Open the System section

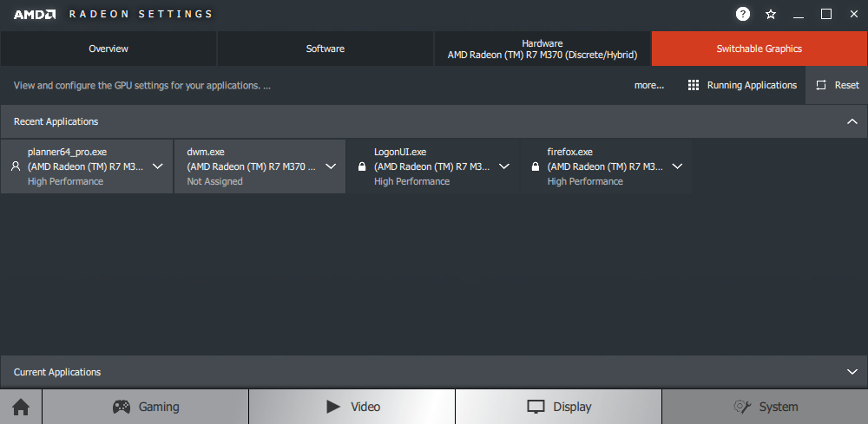click(765, 407)
